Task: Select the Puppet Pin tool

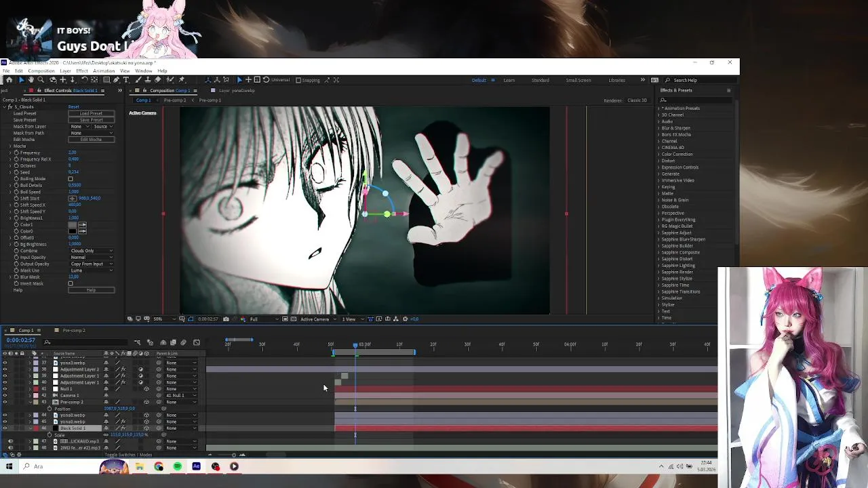Action: click(182, 80)
